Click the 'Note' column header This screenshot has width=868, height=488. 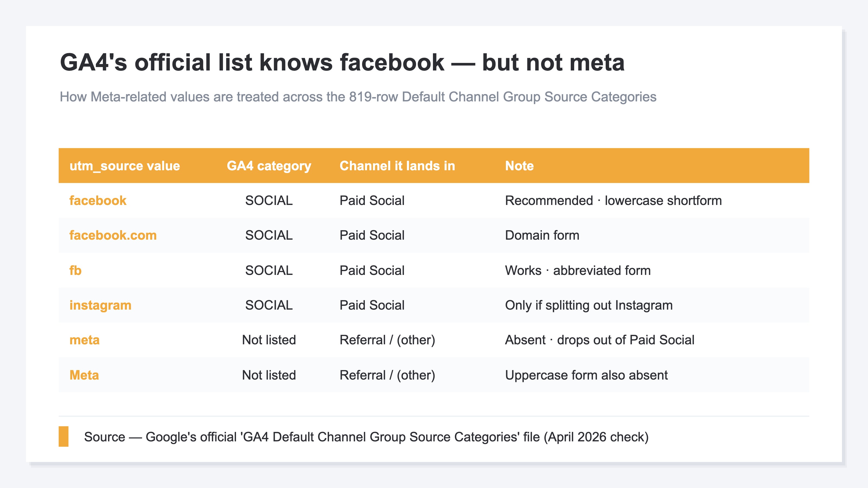pyautogui.click(x=519, y=166)
